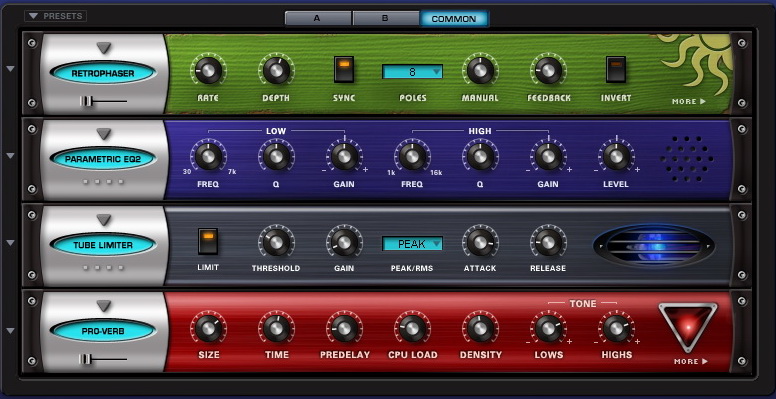Click the Pro-Verb Highs tone knob

coord(616,328)
